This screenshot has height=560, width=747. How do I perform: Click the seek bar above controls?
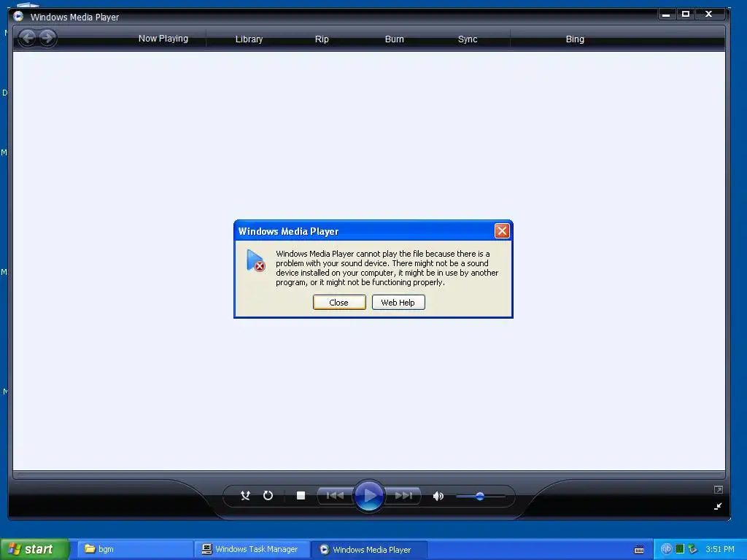[x=369, y=475]
